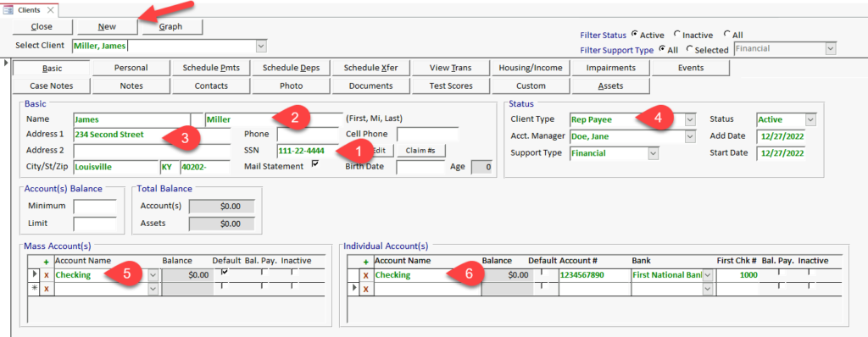
Task: Open the Events tab
Action: [691, 68]
